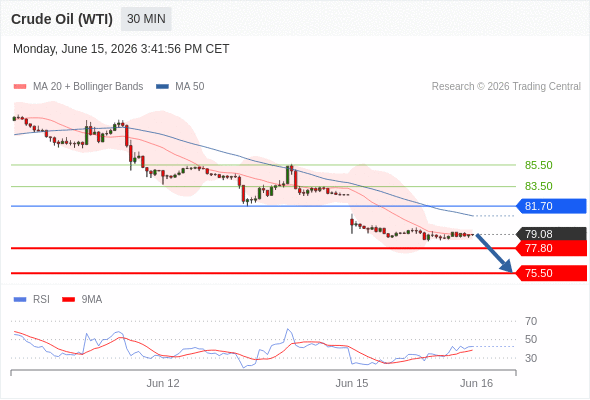
Task: Click the pink MA 20 legend swatch
Action: 20,87
